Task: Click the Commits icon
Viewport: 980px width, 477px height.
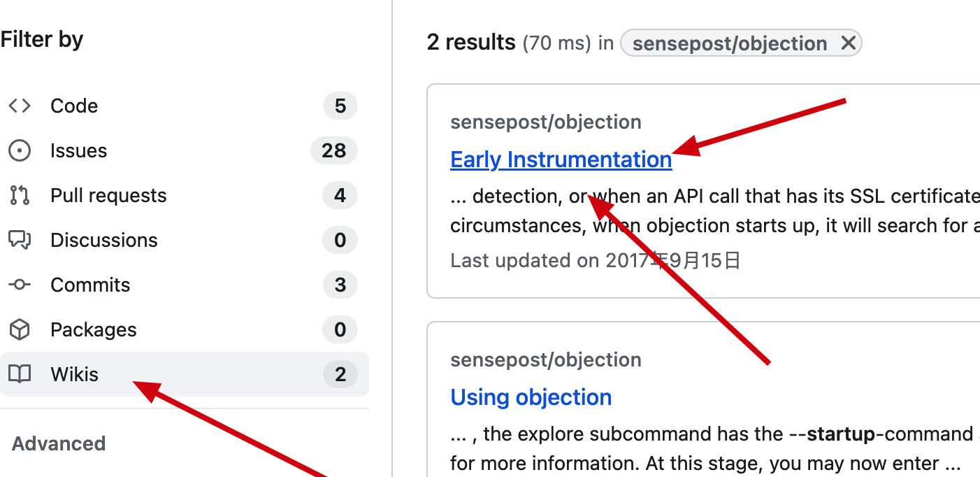Action: (20, 285)
